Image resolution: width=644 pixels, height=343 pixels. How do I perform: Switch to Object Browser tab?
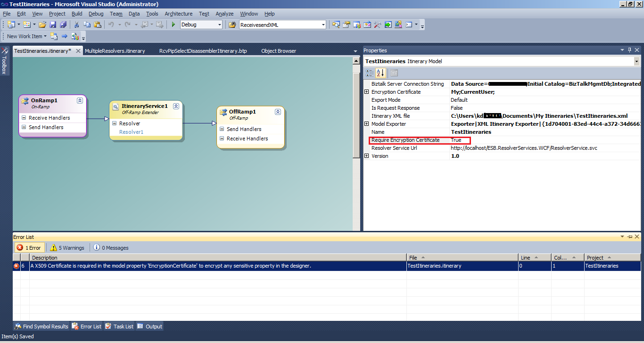pos(279,51)
